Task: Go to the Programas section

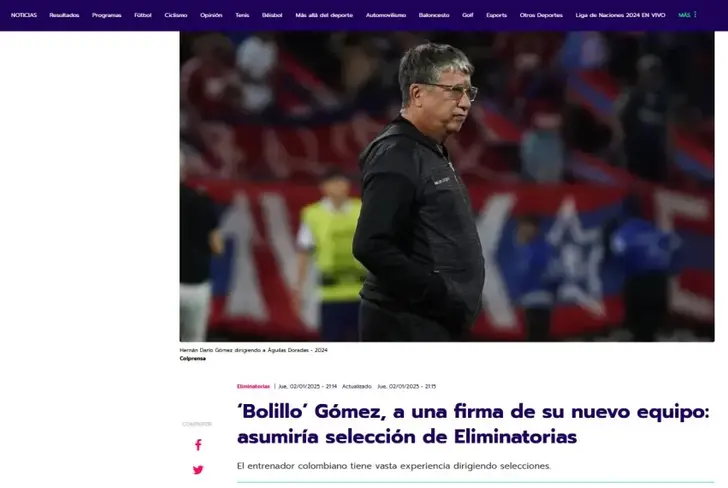Action: coord(106,15)
